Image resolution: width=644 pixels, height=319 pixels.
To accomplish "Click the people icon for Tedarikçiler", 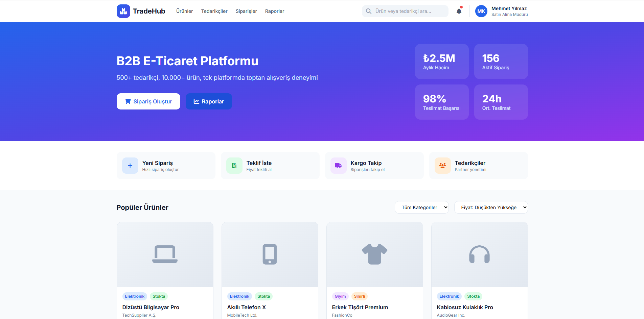I will pyautogui.click(x=443, y=166).
